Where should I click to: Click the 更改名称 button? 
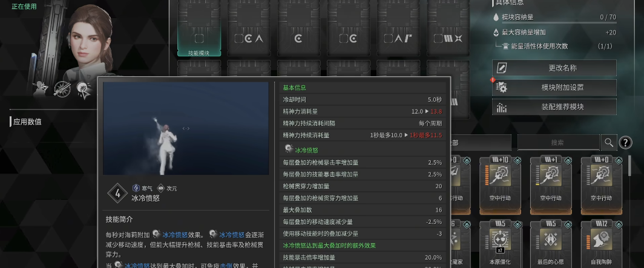554,68
